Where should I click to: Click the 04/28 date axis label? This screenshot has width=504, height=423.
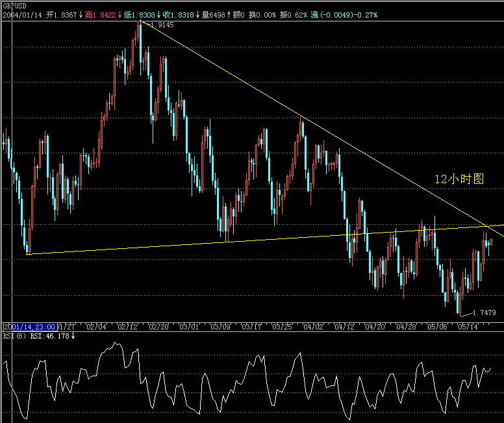click(406, 327)
